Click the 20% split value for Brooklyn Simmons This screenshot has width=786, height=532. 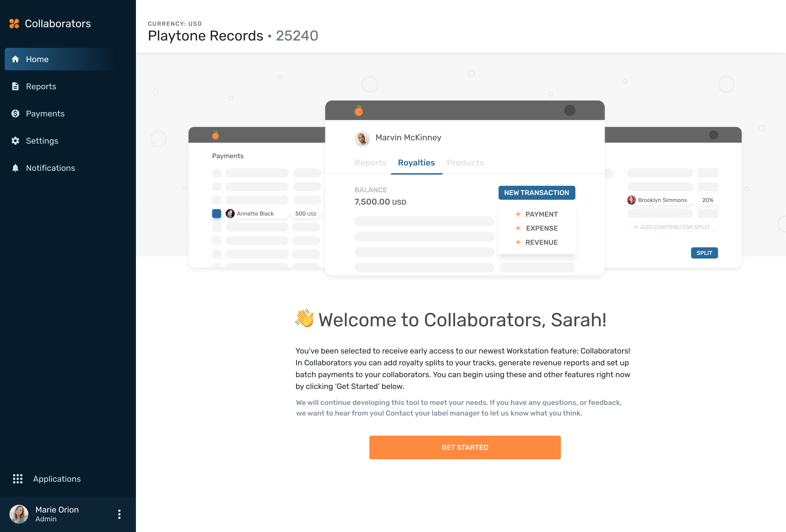click(x=708, y=200)
